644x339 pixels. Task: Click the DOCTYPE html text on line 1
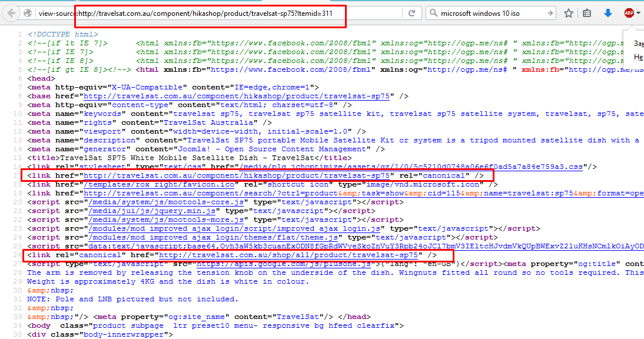click(x=63, y=35)
